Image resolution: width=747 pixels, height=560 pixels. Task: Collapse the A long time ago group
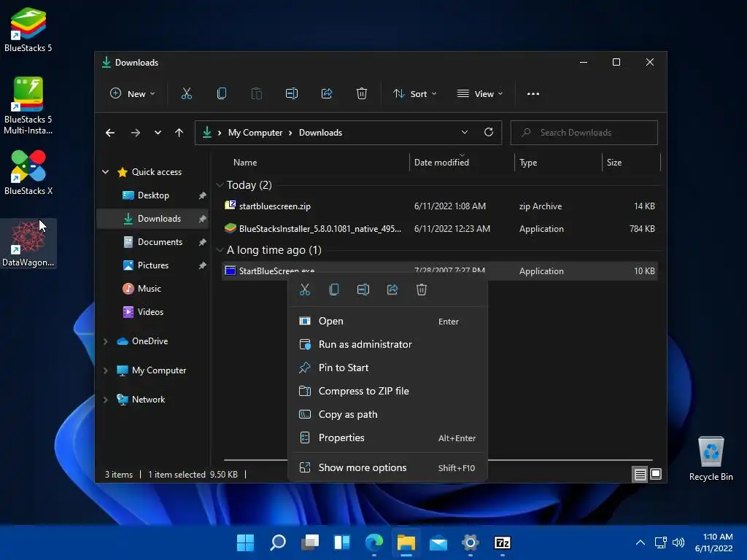point(220,250)
